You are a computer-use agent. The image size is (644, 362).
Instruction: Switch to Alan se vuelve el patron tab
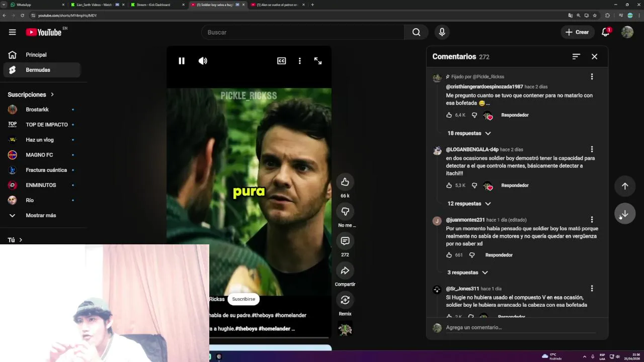277,5
